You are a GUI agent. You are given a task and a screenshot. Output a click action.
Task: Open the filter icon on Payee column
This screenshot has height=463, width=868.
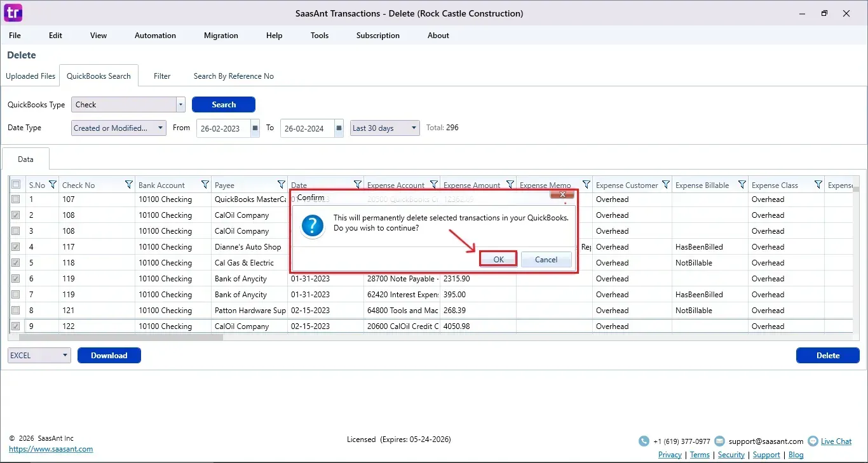(x=281, y=185)
